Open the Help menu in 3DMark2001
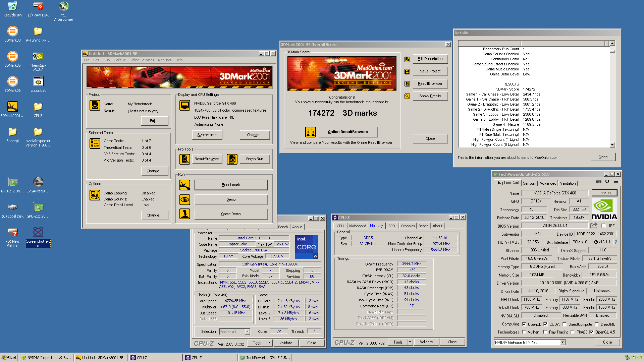Viewport: 644px width, 362px height. [x=179, y=60]
